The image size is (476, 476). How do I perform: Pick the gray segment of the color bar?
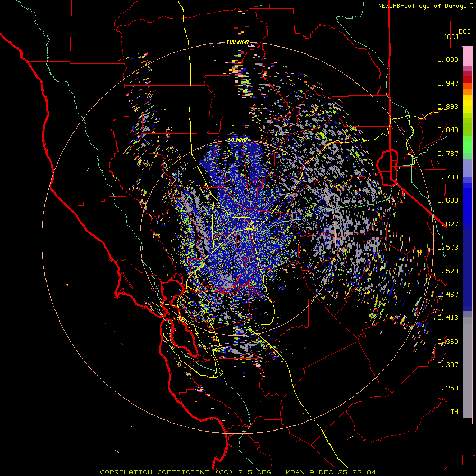[x=467, y=368]
